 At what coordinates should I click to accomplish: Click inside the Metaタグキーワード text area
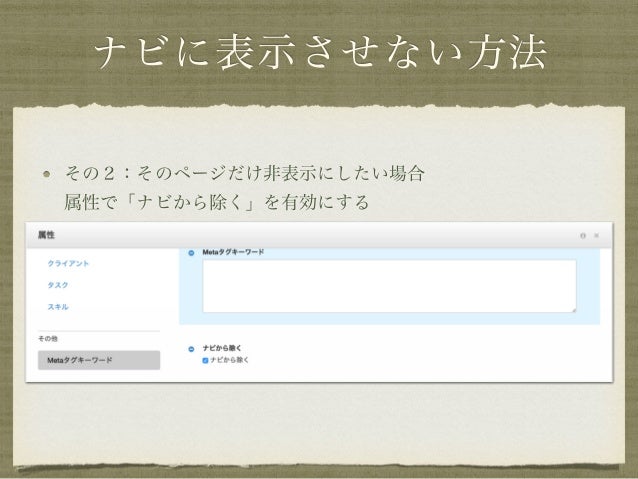click(389, 286)
